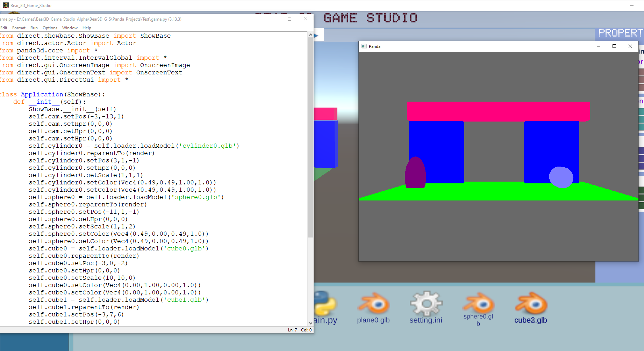Maximize the Panda render window
This screenshot has width=644, height=351.
point(614,46)
